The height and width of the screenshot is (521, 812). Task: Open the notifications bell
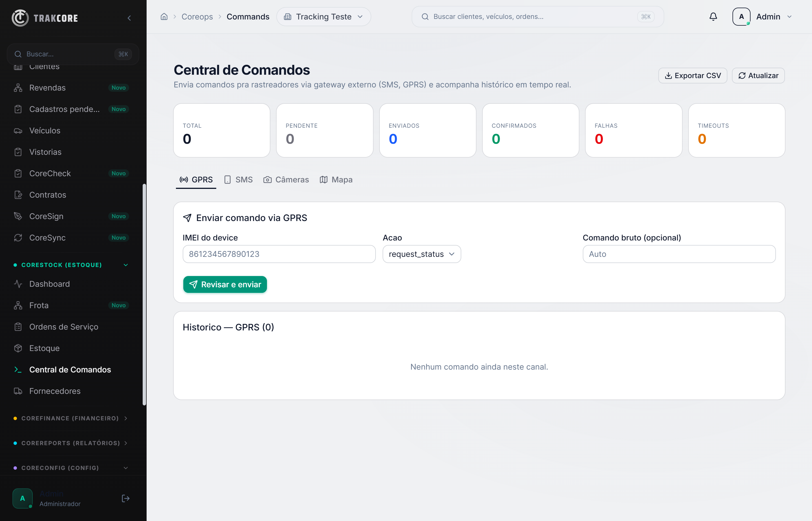pos(713,17)
